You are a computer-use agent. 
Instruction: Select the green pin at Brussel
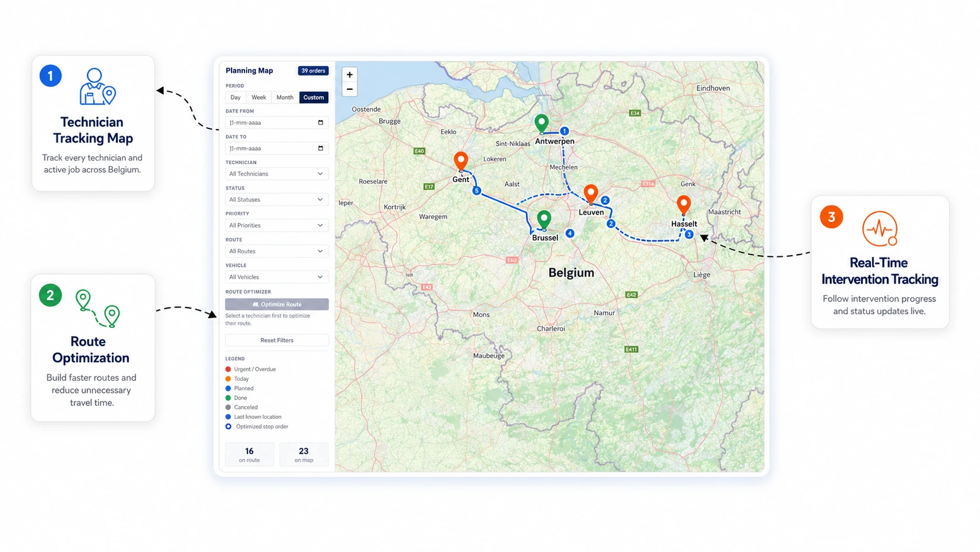click(544, 219)
